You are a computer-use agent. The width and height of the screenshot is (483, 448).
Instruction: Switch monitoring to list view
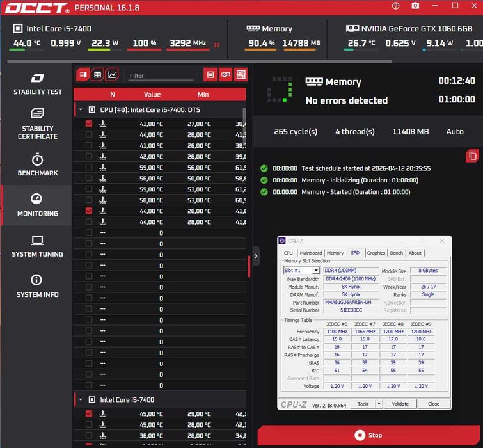(83, 75)
